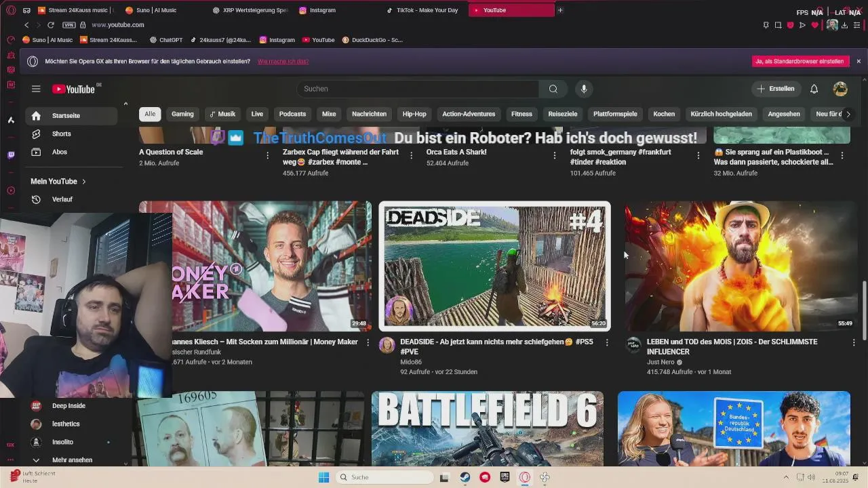868x488 pixels.
Task: Open Opera GX menu logo at top left
Action: pos(11,10)
